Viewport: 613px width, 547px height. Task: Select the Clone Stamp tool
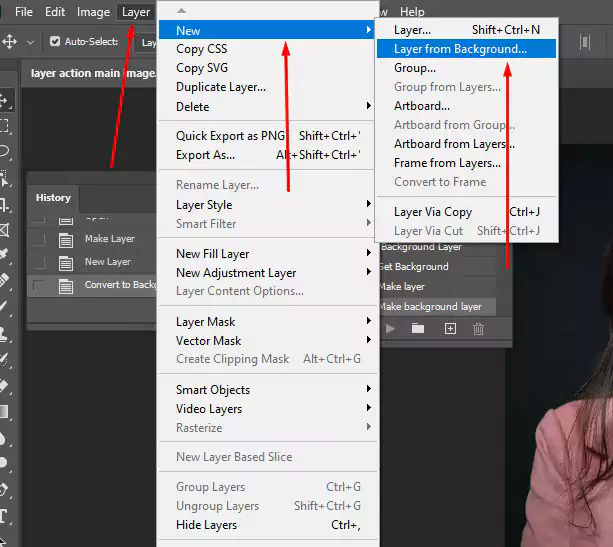[4, 334]
